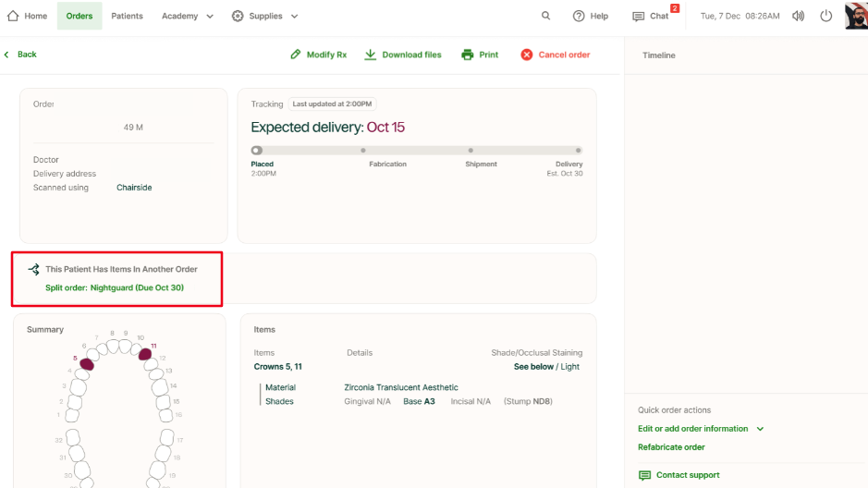Click Download files

403,55
